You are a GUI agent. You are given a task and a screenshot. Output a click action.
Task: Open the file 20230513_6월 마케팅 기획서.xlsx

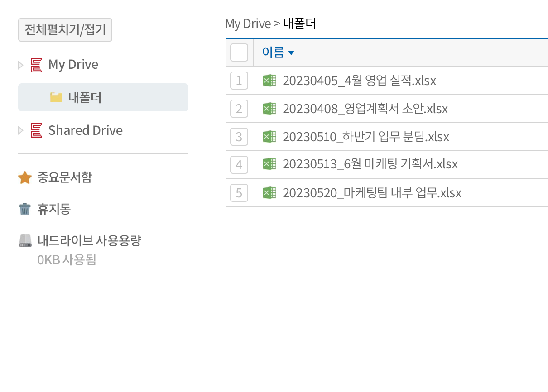coord(370,164)
